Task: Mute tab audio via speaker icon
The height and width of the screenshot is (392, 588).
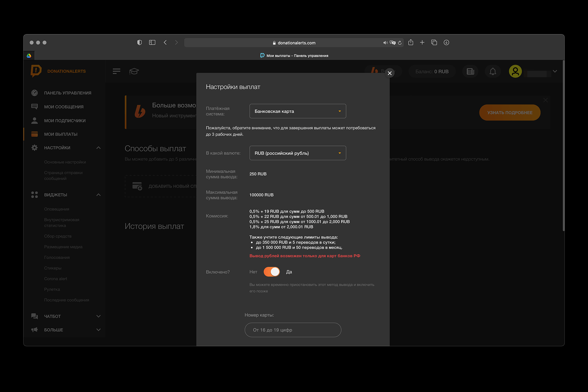Action: (385, 43)
